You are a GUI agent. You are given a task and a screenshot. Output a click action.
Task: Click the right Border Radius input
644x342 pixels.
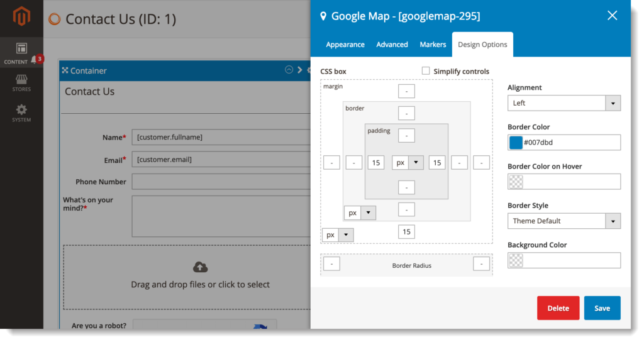click(x=481, y=263)
